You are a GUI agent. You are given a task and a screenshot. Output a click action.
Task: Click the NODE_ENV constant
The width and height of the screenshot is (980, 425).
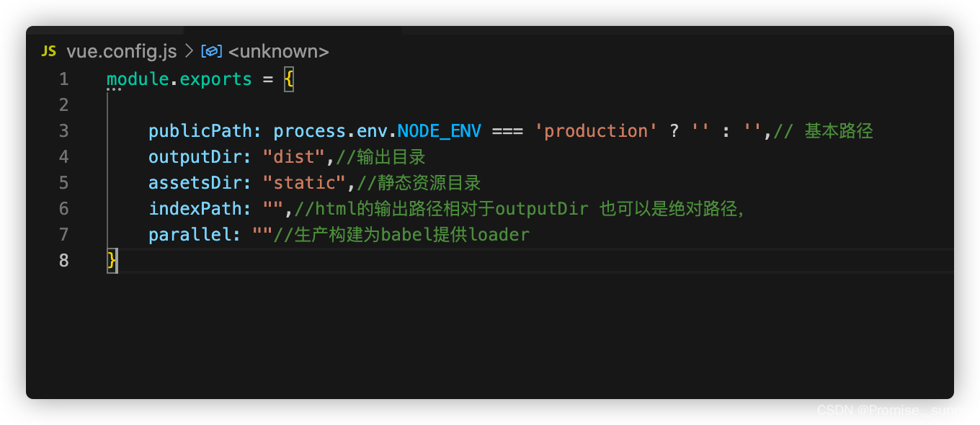tap(440, 131)
